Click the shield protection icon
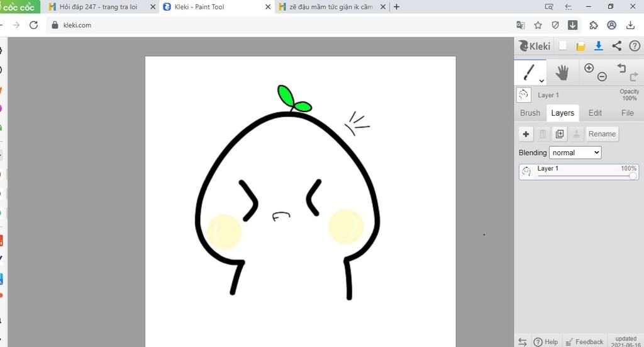The width and height of the screenshot is (644, 347). (x=555, y=25)
